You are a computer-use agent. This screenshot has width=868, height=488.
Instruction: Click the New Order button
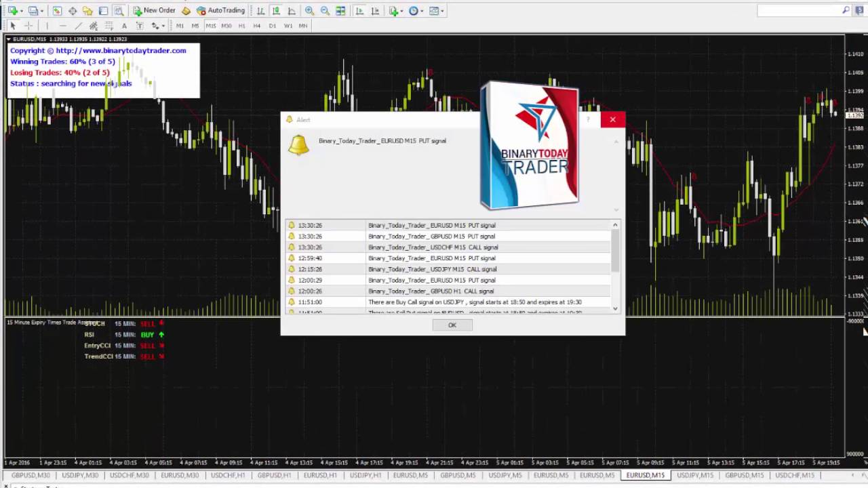click(x=154, y=11)
